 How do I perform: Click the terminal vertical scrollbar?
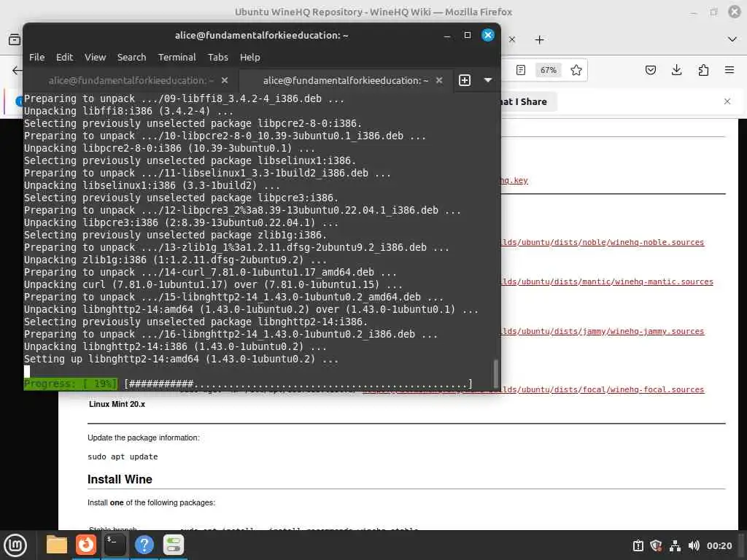pos(495,374)
